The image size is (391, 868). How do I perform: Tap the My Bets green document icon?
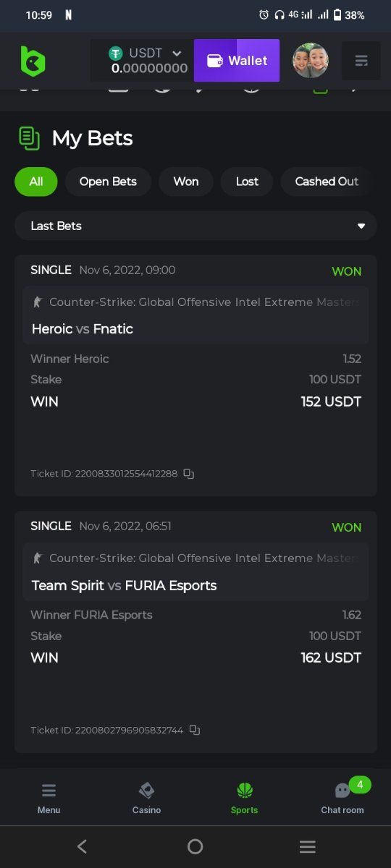click(x=29, y=138)
